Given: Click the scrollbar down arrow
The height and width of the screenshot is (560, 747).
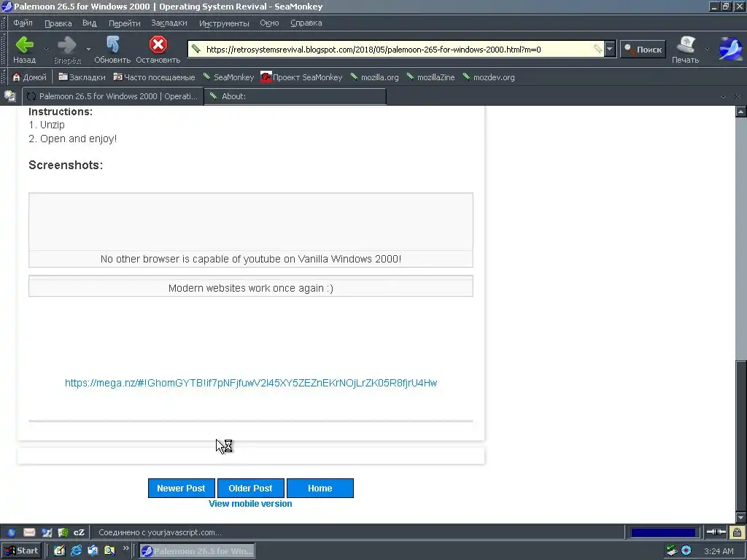Looking at the screenshot, I should 741,518.
